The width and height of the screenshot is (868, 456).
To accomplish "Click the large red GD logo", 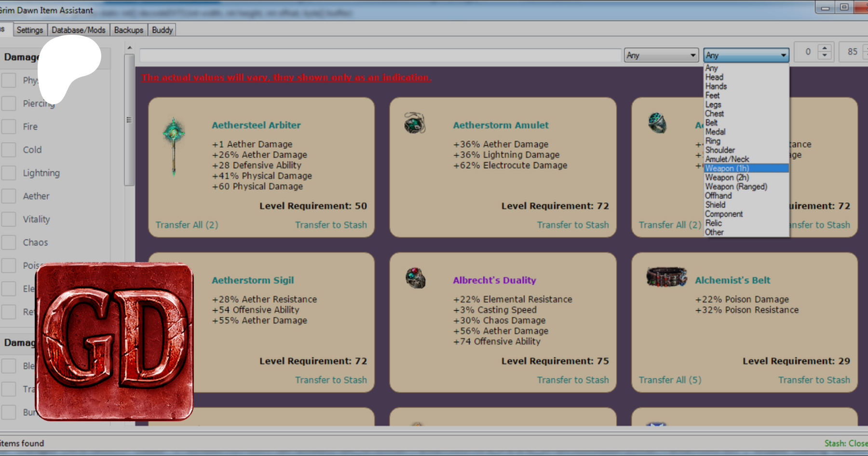I will coord(115,341).
